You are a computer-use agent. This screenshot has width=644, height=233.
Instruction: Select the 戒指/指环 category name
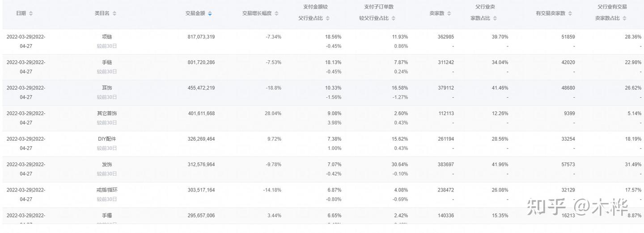pyautogui.click(x=107, y=190)
